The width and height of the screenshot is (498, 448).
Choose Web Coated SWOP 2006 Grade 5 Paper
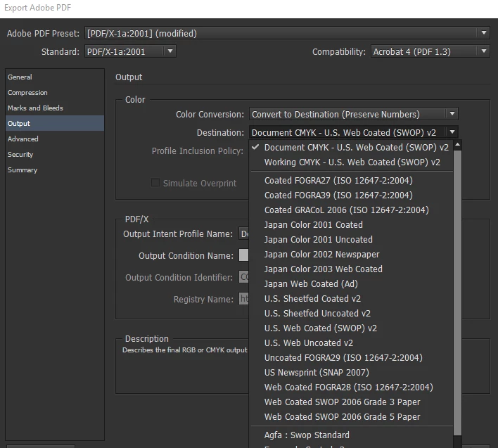point(352,416)
